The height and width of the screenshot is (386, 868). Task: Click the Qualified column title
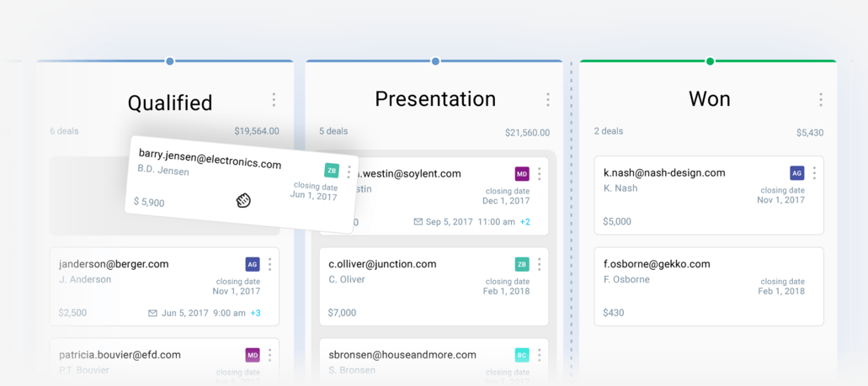[x=170, y=103]
